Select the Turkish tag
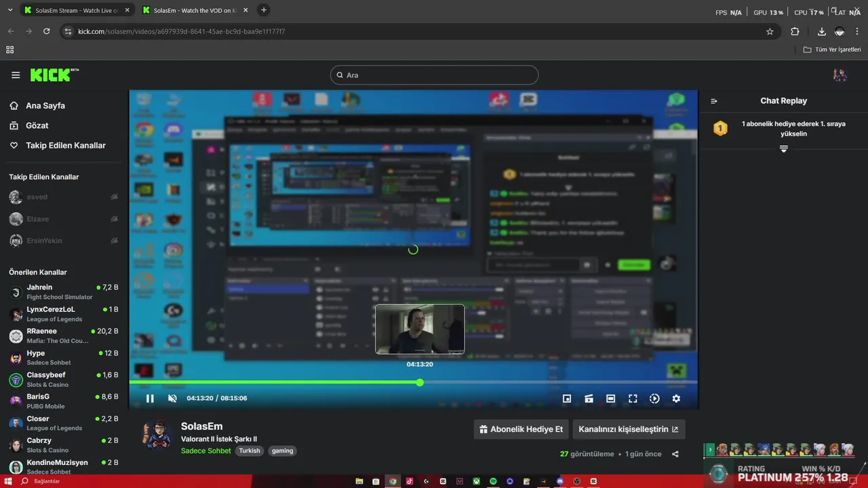 [250, 451]
